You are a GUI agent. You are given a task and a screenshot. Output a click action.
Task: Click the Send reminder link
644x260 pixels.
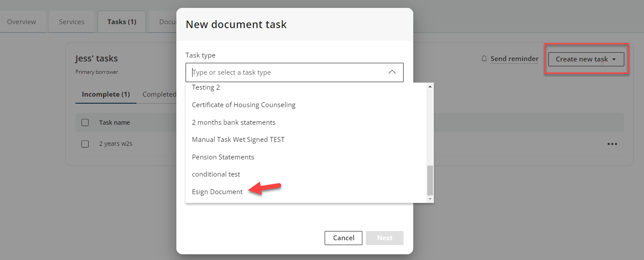click(514, 59)
